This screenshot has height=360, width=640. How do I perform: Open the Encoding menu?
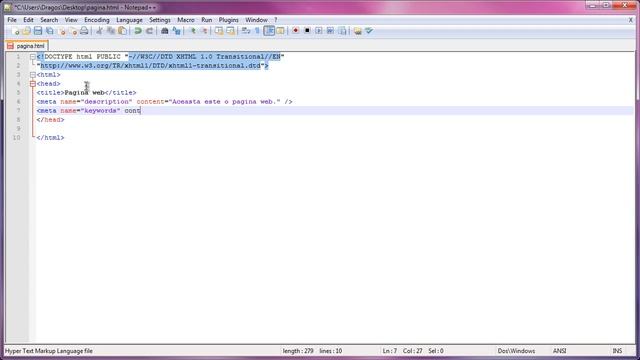97,20
